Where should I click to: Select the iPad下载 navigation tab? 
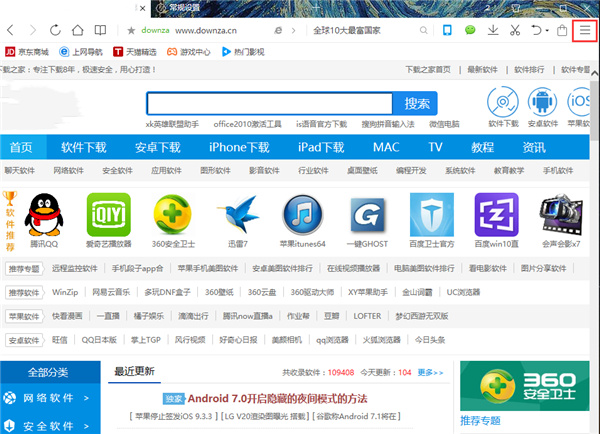click(x=321, y=147)
